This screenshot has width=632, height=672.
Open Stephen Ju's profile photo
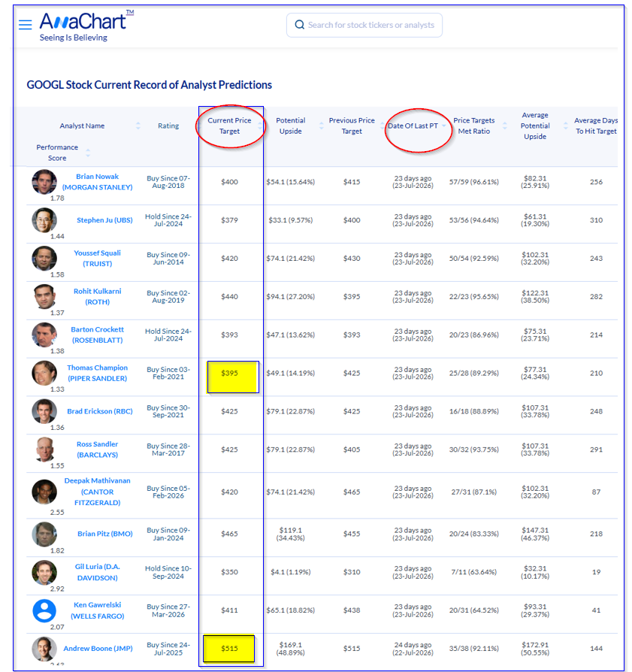tap(44, 219)
